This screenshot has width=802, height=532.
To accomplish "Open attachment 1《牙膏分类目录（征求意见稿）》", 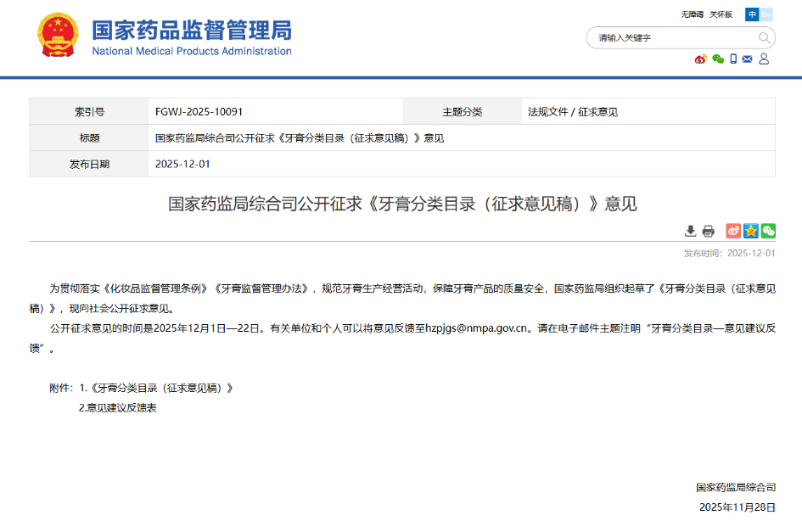I will pyautogui.click(x=156, y=388).
